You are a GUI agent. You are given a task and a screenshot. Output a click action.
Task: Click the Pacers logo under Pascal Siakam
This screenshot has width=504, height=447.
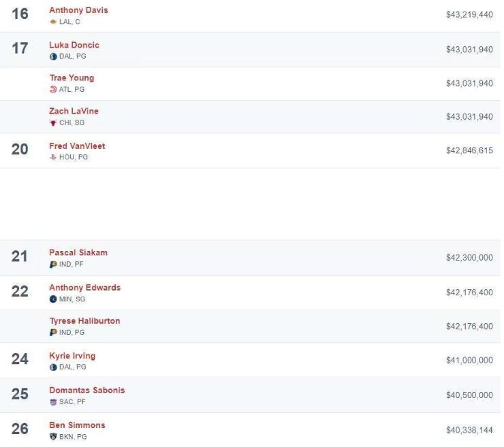click(53, 264)
